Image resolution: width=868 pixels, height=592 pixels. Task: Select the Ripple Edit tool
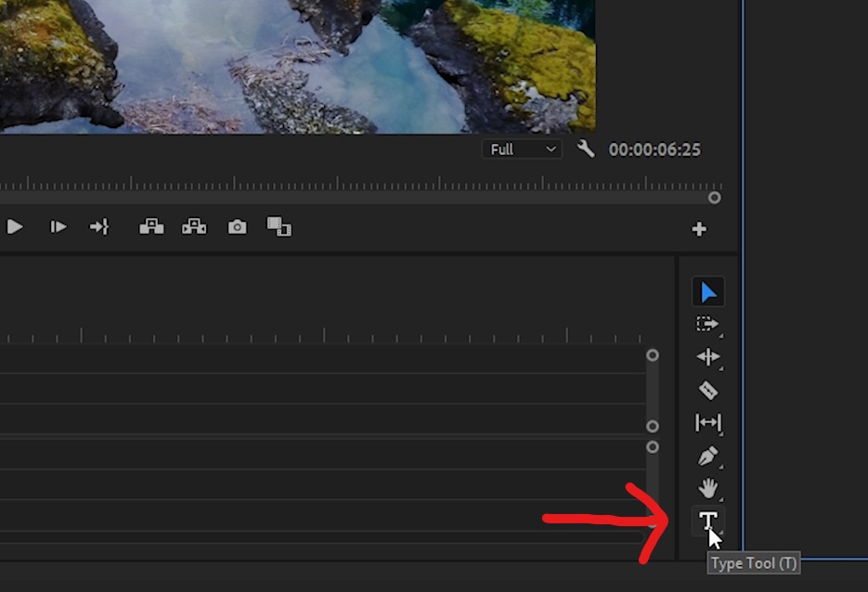point(708,357)
